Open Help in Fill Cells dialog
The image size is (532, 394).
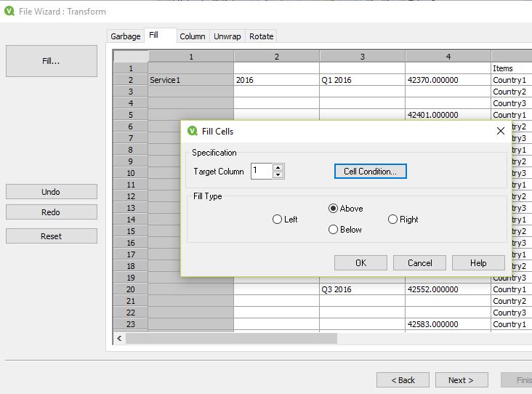tap(478, 263)
